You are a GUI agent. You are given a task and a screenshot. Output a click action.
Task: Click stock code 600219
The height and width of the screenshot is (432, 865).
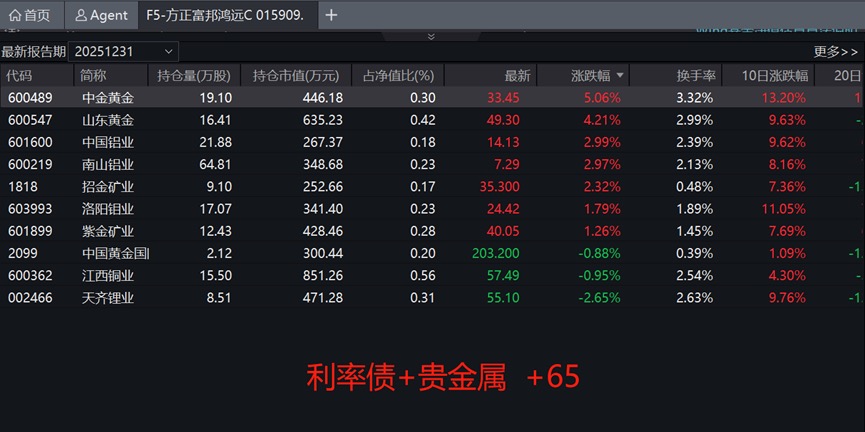tap(30, 164)
